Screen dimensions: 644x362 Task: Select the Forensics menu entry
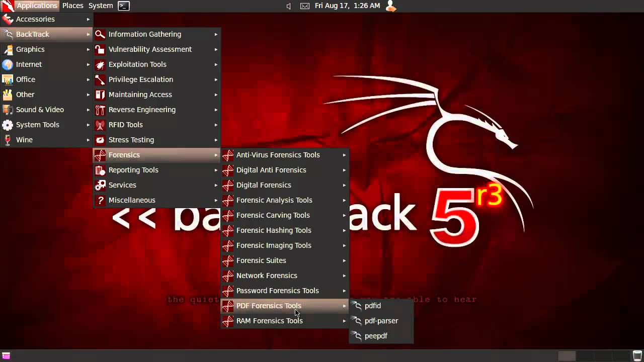click(x=157, y=155)
